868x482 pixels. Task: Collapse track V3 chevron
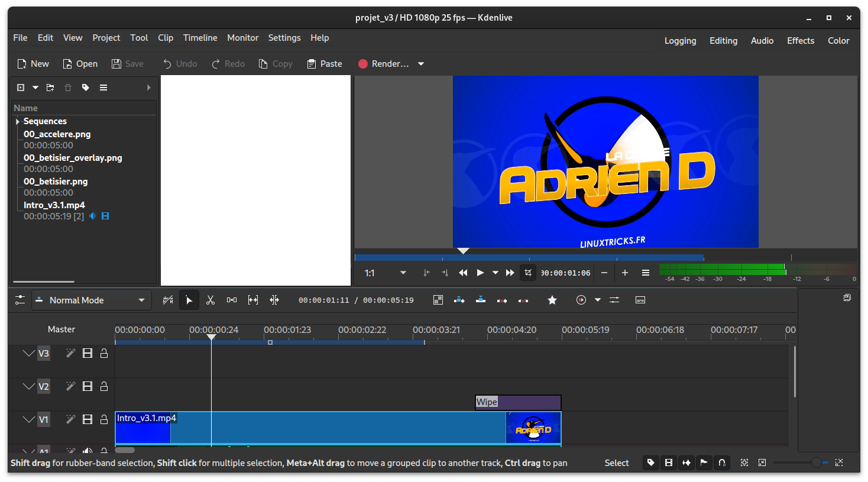[x=28, y=354]
